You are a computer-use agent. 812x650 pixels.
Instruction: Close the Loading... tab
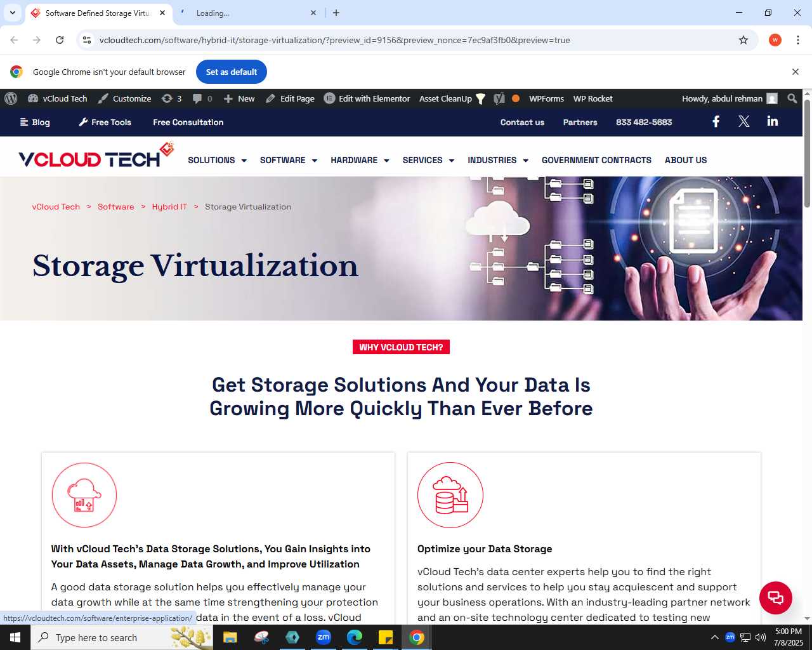click(x=313, y=13)
